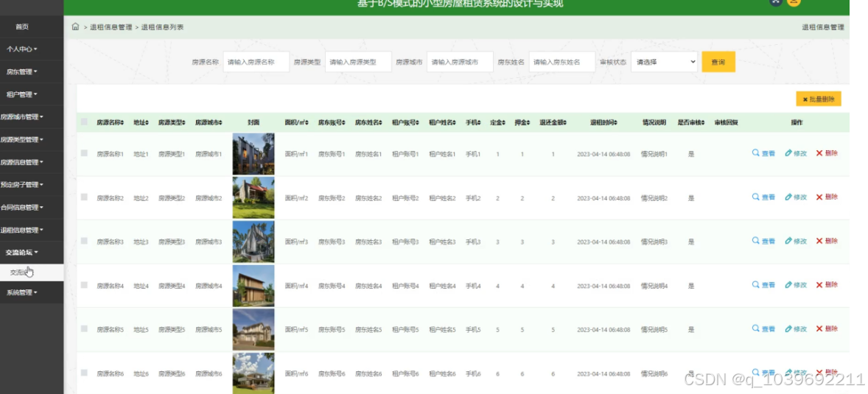Image resolution: width=868 pixels, height=394 pixels.
Task: Sort table by 退还金额 column
Action: [x=553, y=122]
